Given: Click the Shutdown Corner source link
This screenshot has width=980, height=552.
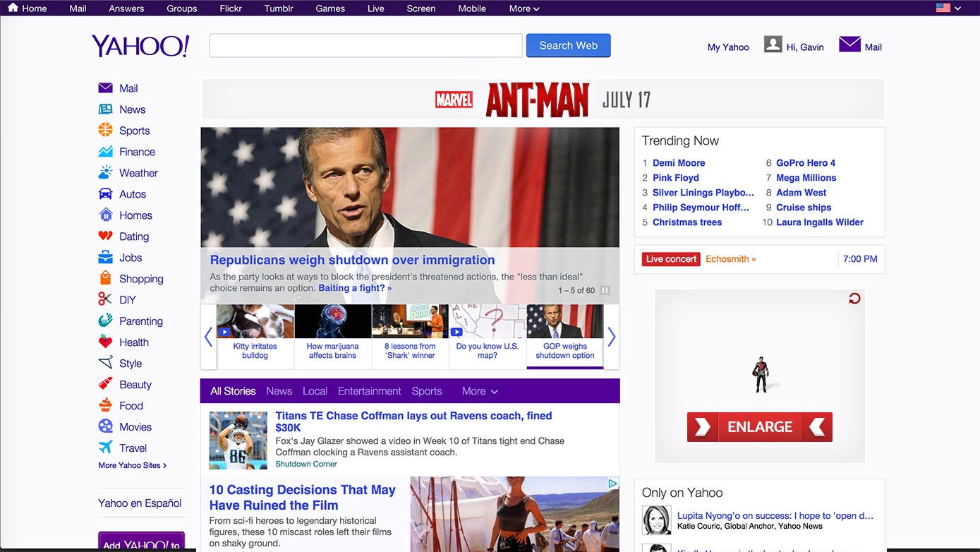Looking at the screenshot, I should 306,464.
